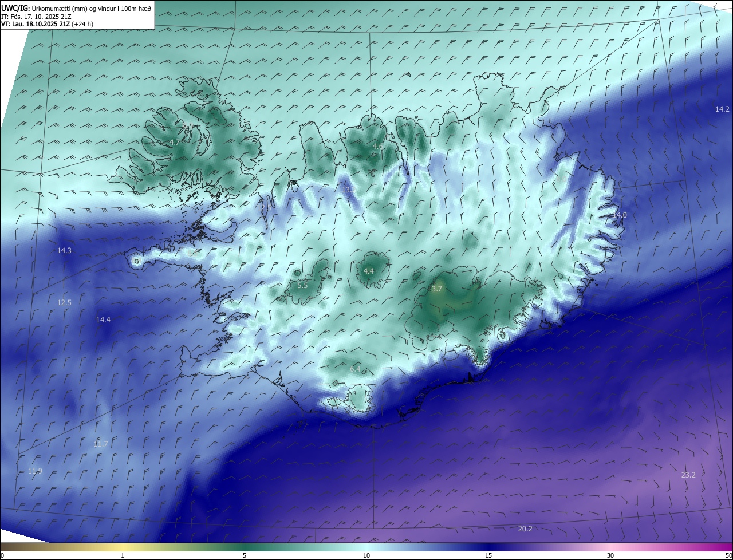Image resolution: width=733 pixels, height=560 pixels.
Task: Click the 14.3 value west of Iceland
Action: tap(64, 251)
